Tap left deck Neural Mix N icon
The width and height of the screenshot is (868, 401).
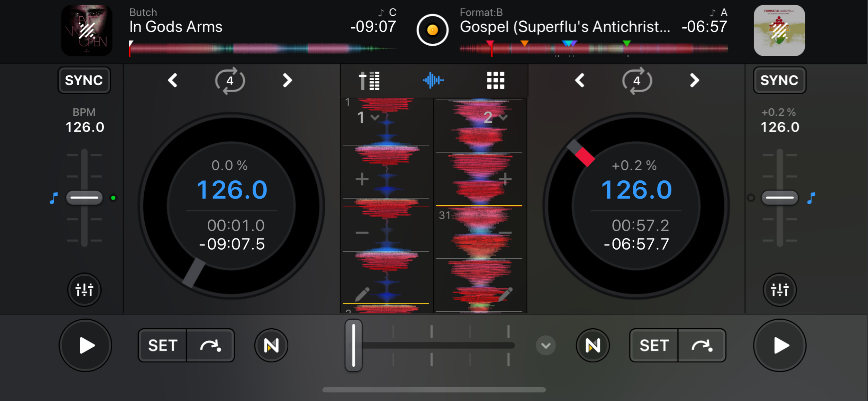pos(271,345)
